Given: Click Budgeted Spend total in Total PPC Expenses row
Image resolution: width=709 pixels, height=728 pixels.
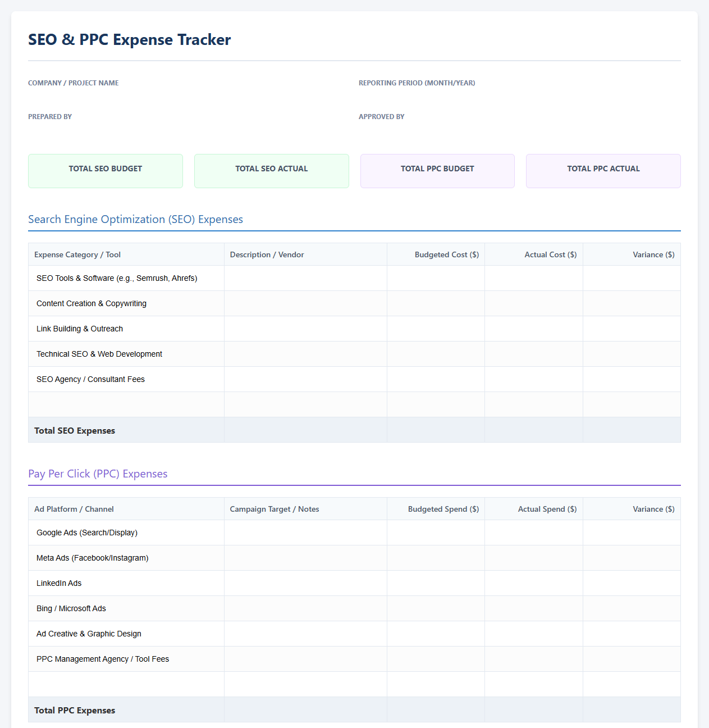Looking at the screenshot, I should pyautogui.click(x=436, y=709).
